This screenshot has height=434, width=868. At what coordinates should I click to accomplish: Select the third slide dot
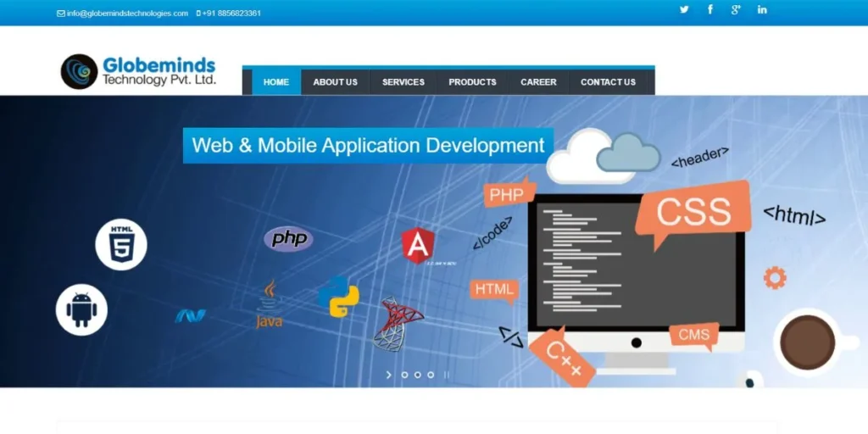pyautogui.click(x=431, y=375)
